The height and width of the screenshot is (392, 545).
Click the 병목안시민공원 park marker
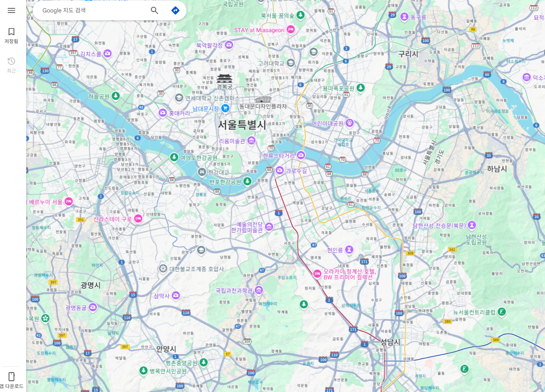click(x=143, y=370)
